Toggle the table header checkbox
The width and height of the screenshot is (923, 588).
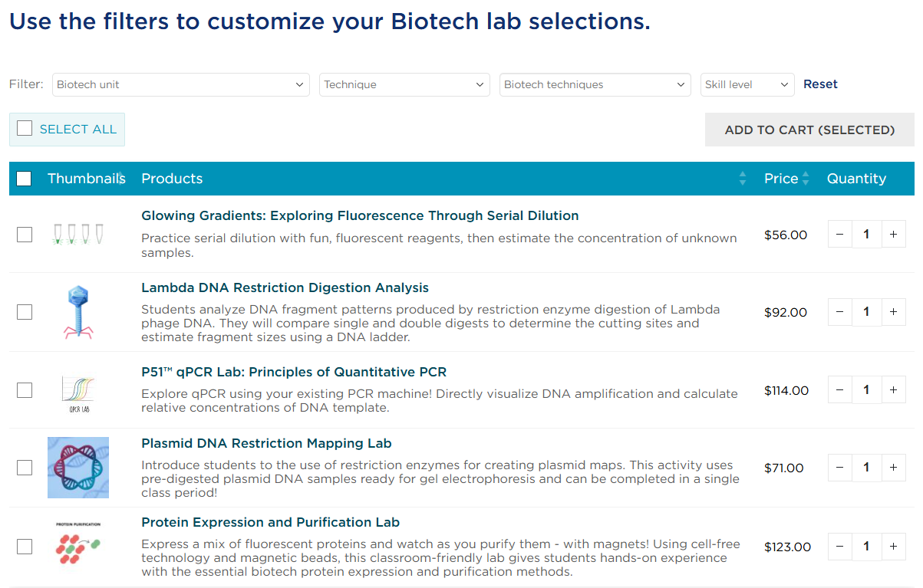click(x=24, y=179)
